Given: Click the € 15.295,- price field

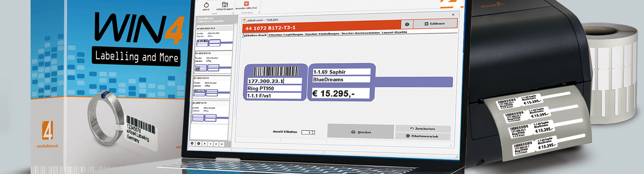Looking at the screenshot, I should pos(341,94).
